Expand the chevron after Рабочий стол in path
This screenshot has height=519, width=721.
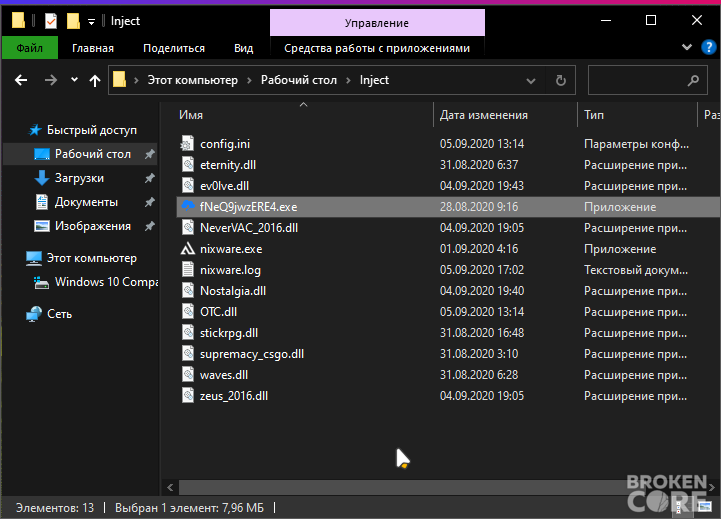[x=348, y=80]
